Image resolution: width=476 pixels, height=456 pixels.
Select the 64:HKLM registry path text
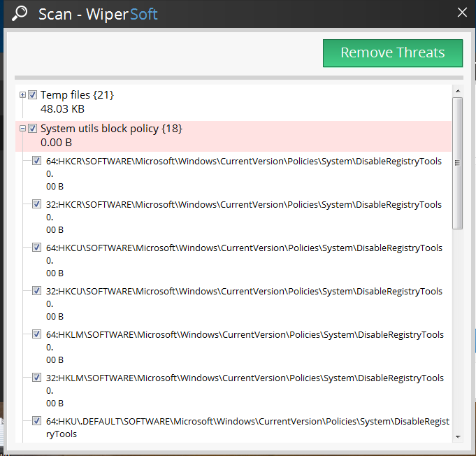tap(245, 335)
